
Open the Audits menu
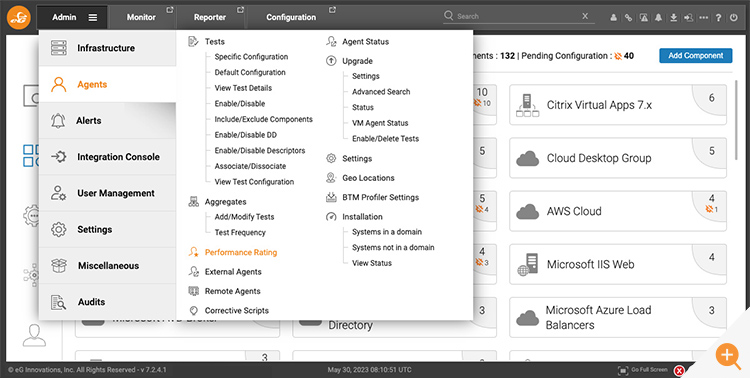point(108,302)
